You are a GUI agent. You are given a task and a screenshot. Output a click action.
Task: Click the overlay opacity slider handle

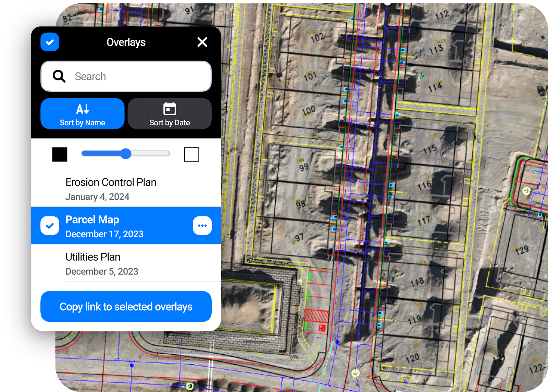click(126, 154)
